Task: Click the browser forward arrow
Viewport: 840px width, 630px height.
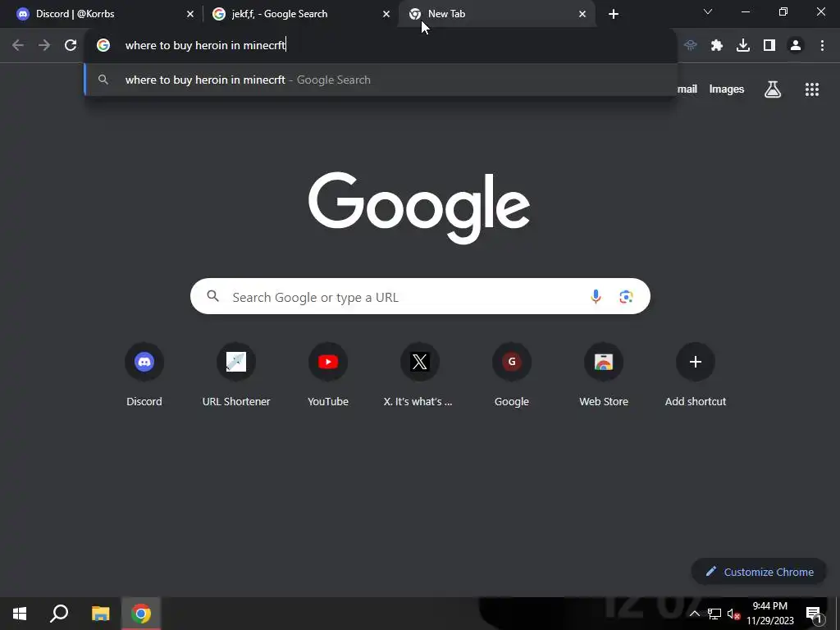Action: [x=44, y=46]
